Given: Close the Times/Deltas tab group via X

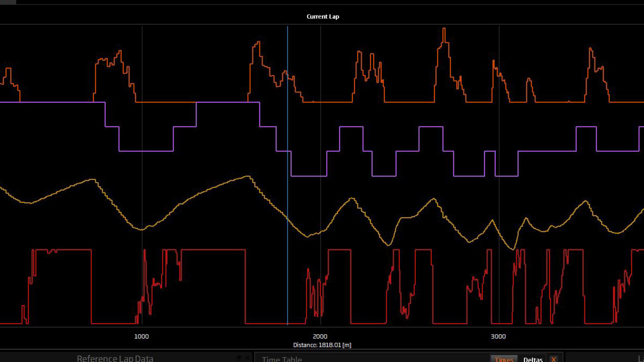Looking at the screenshot, I should 553,359.
